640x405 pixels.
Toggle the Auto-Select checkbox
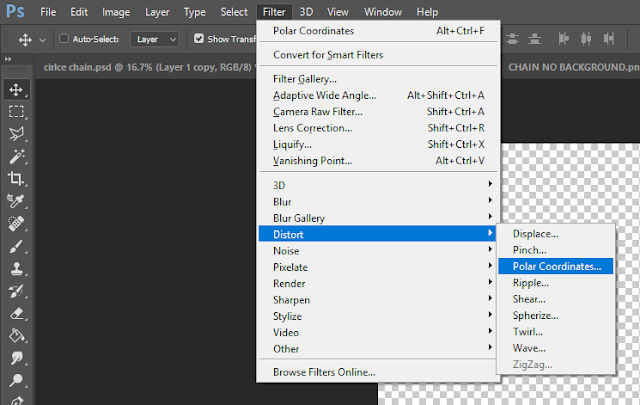(64, 39)
